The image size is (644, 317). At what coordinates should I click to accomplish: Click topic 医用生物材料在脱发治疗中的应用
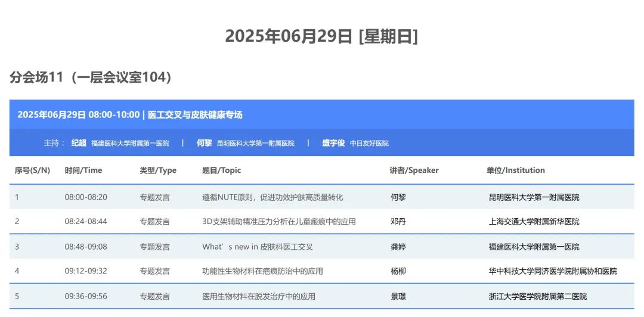tap(259, 296)
